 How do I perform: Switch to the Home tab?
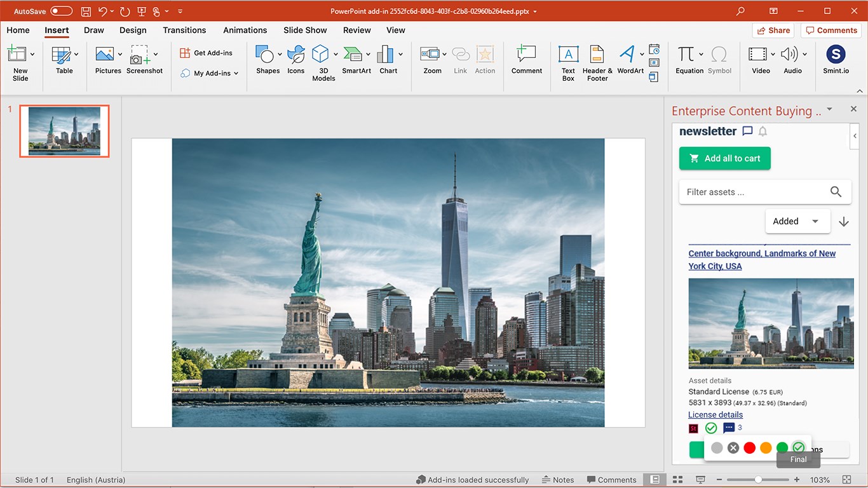(18, 30)
